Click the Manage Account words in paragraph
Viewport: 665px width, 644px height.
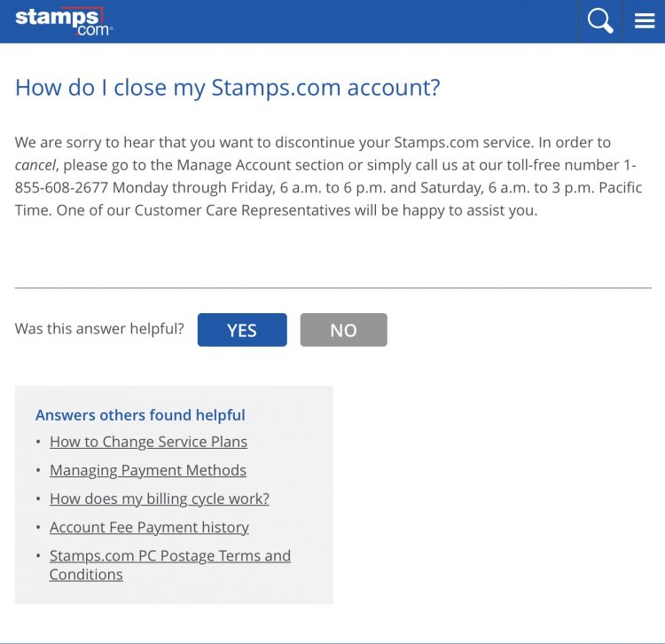(x=234, y=165)
